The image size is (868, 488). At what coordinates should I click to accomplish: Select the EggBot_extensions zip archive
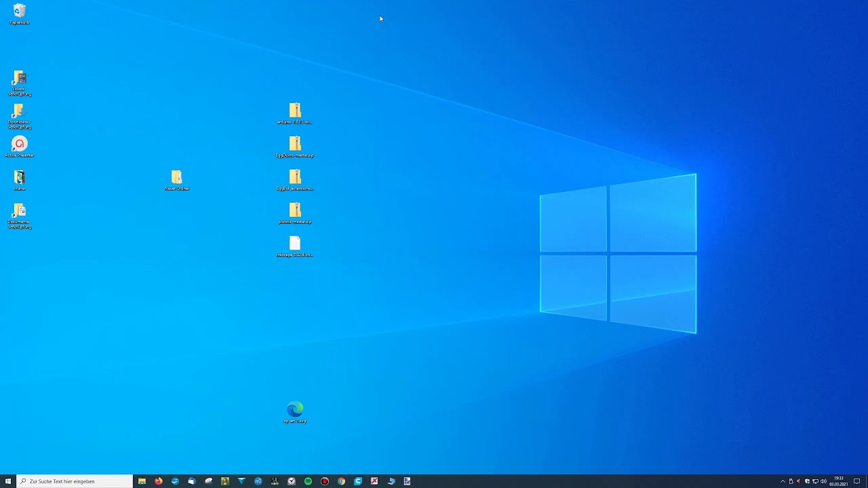click(294, 180)
